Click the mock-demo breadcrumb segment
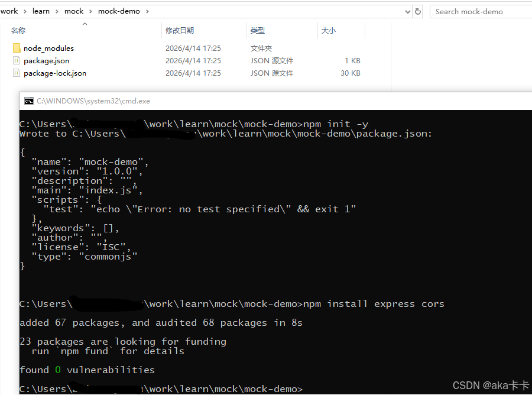 tap(119, 11)
